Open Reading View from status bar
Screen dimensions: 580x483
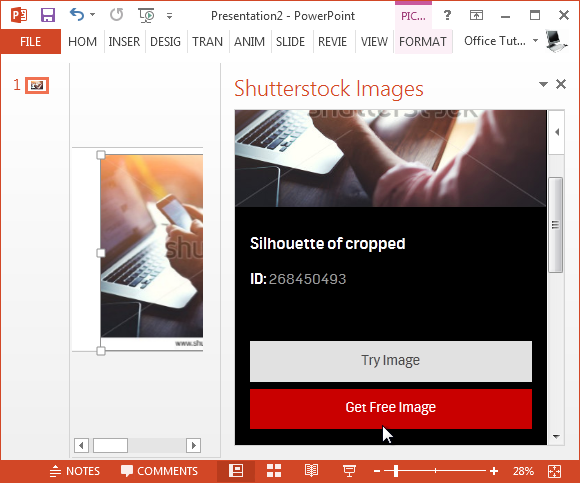(311, 471)
